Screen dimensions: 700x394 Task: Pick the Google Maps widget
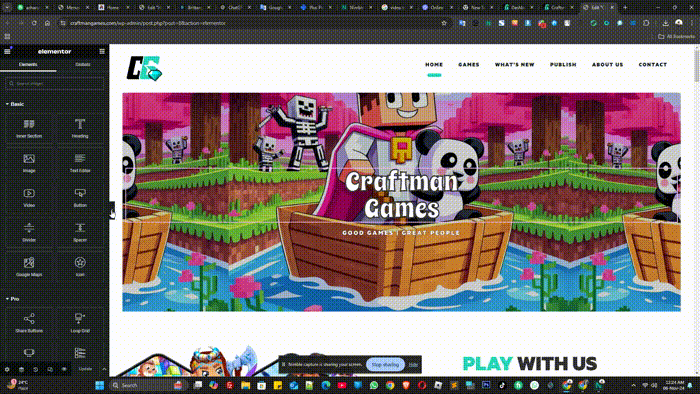click(29, 267)
